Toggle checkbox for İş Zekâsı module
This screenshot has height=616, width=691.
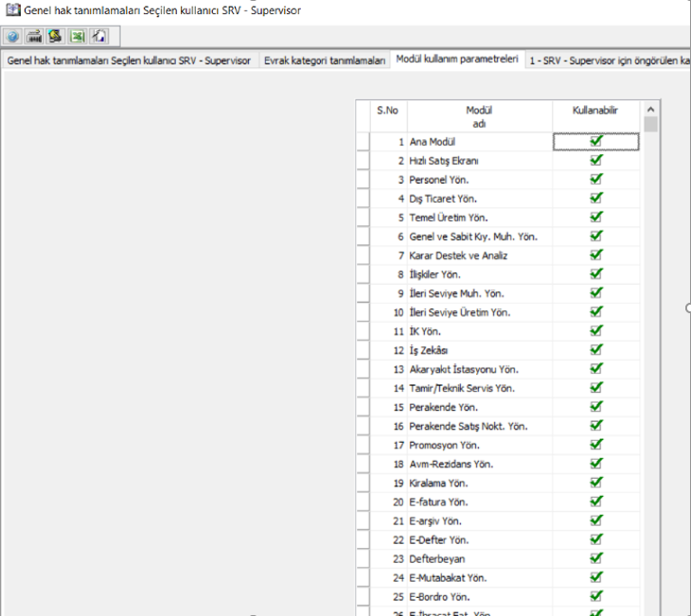tap(595, 350)
